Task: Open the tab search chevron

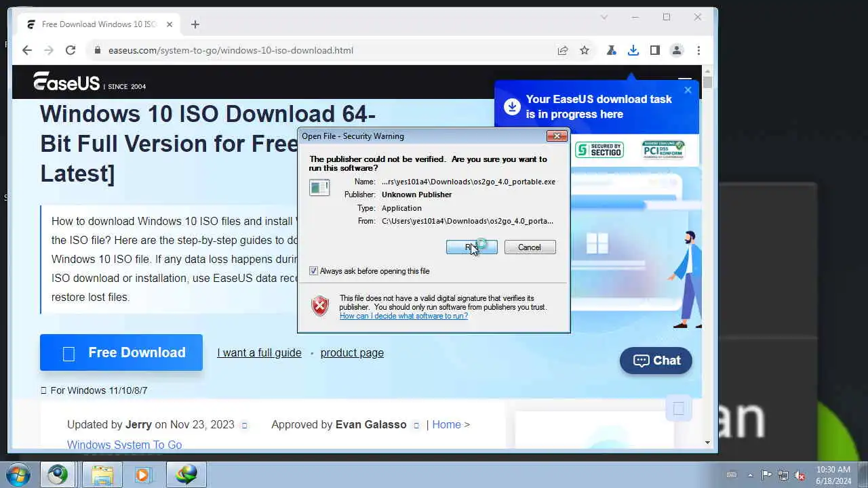Action: [x=604, y=17]
